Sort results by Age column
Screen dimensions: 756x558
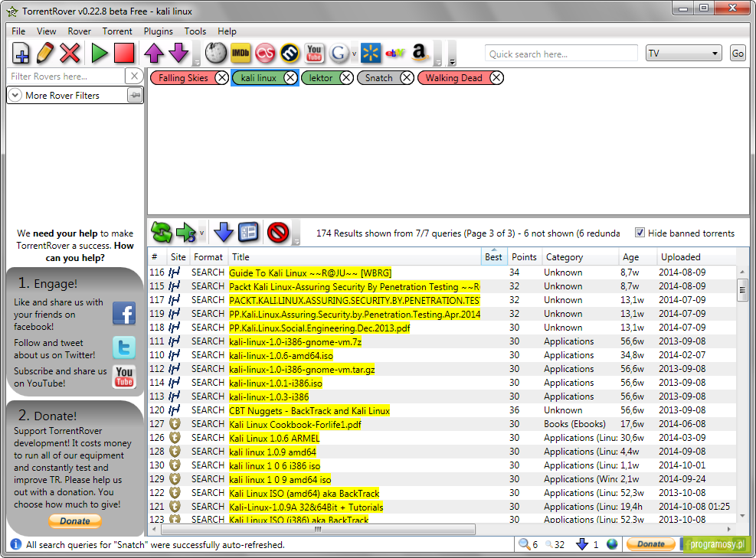pyautogui.click(x=637, y=257)
